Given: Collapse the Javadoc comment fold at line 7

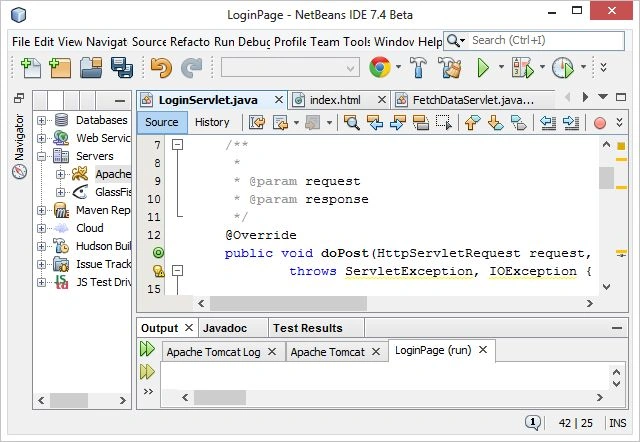Looking at the screenshot, I should [x=177, y=144].
